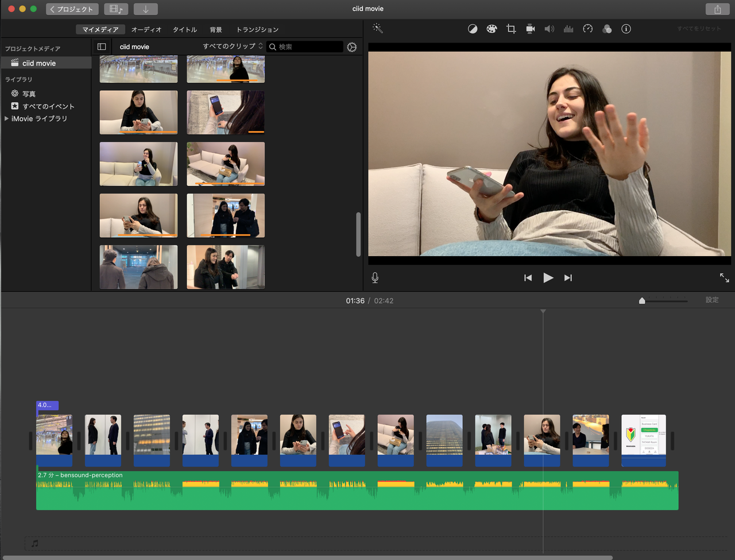The width and height of the screenshot is (735, 560).
Task: Open the すべてのクリップ filter dropdown
Action: click(233, 47)
